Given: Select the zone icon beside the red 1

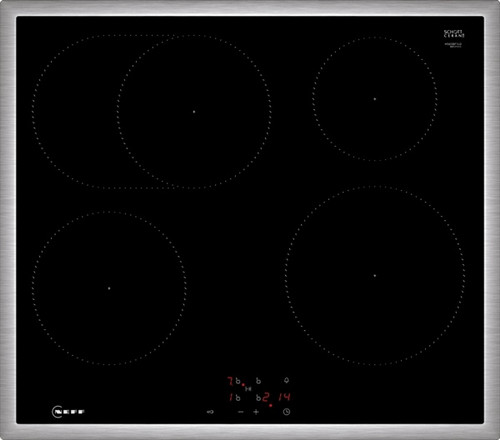Looking at the screenshot, I should pos(238,397).
